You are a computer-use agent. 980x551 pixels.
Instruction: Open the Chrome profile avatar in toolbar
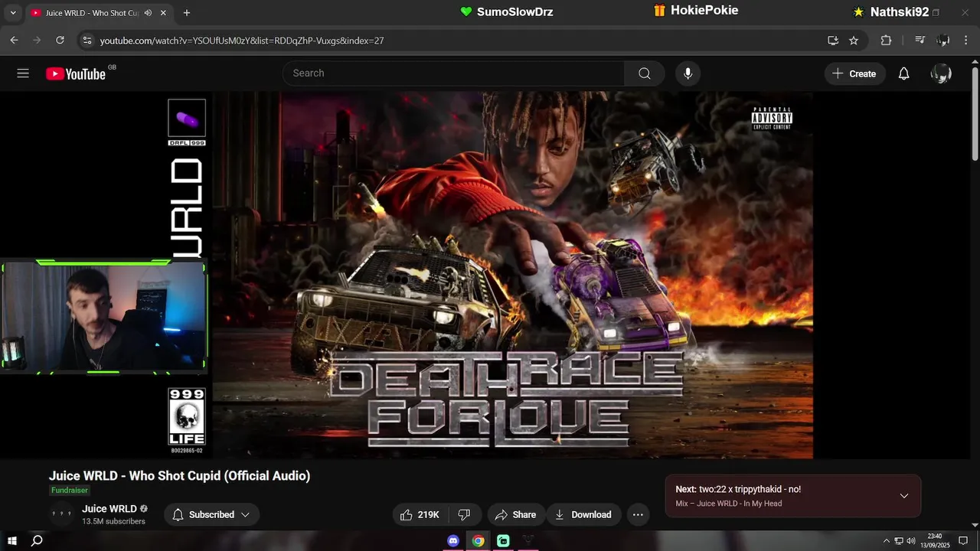coord(943,41)
